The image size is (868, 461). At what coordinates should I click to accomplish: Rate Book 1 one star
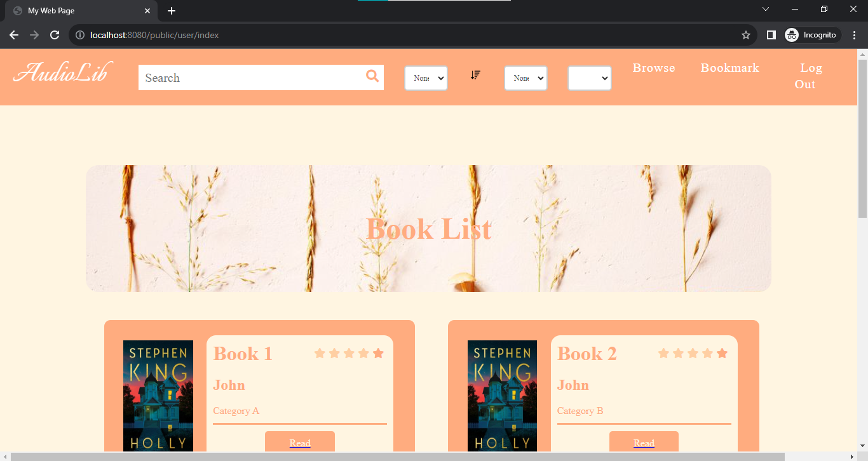tap(320, 353)
